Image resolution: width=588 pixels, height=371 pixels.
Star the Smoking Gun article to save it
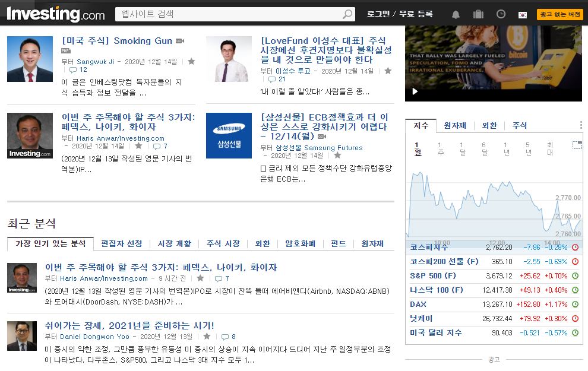(x=191, y=61)
